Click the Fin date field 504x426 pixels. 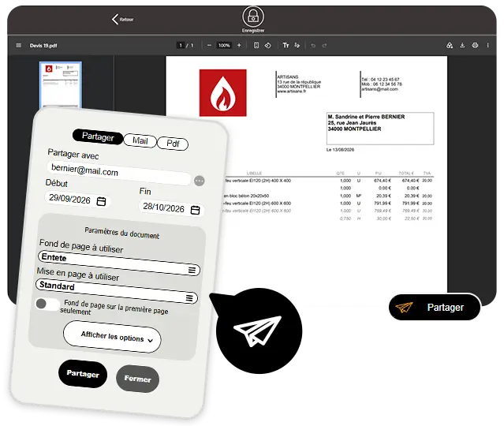click(171, 208)
